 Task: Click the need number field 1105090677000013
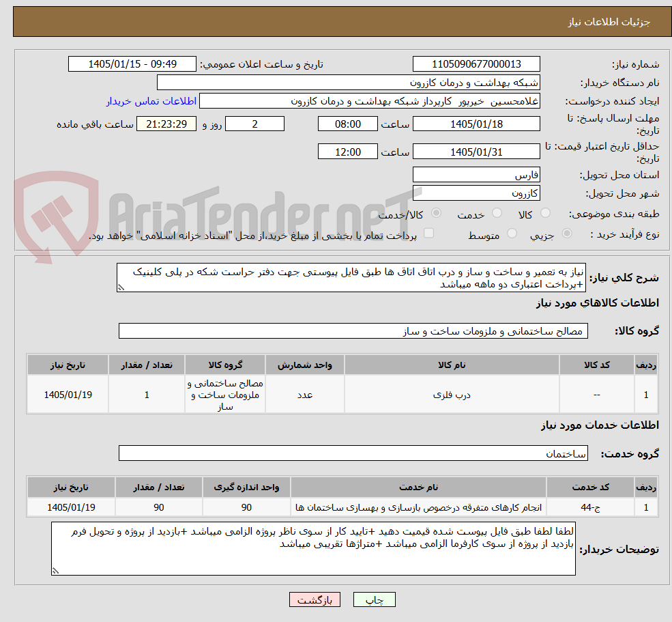click(x=476, y=64)
